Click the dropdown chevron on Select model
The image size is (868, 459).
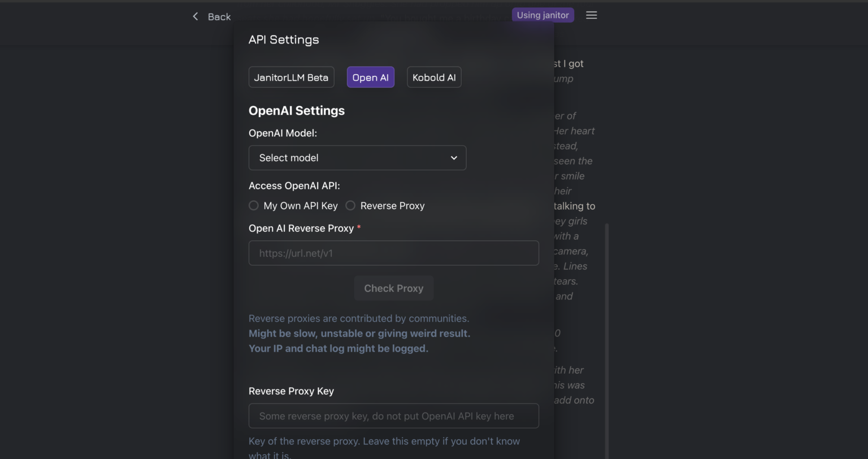[454, 158]
